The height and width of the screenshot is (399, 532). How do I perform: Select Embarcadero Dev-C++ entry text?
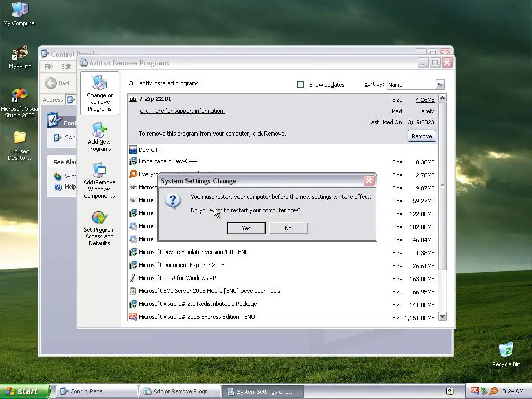click(168, 161)
